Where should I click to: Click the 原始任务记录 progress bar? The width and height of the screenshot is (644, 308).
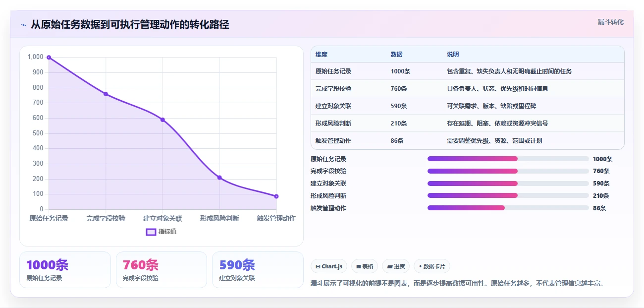coord(508,159)
